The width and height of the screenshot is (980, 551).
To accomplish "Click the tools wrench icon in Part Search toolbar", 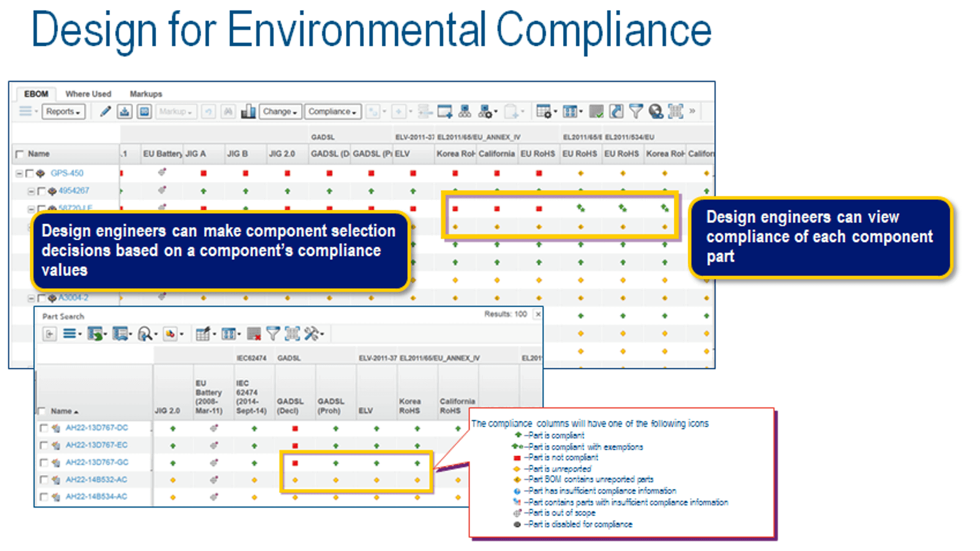I will click(x=313, y=334).
